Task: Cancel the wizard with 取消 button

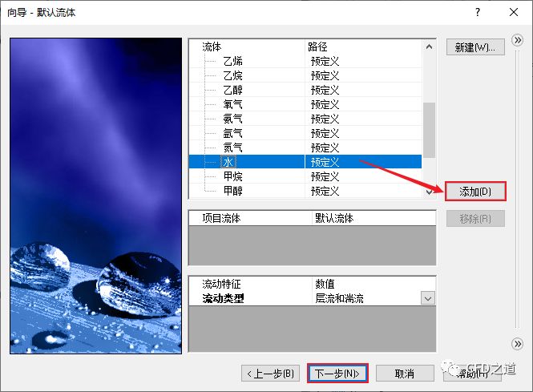Action: pos(405,374)
